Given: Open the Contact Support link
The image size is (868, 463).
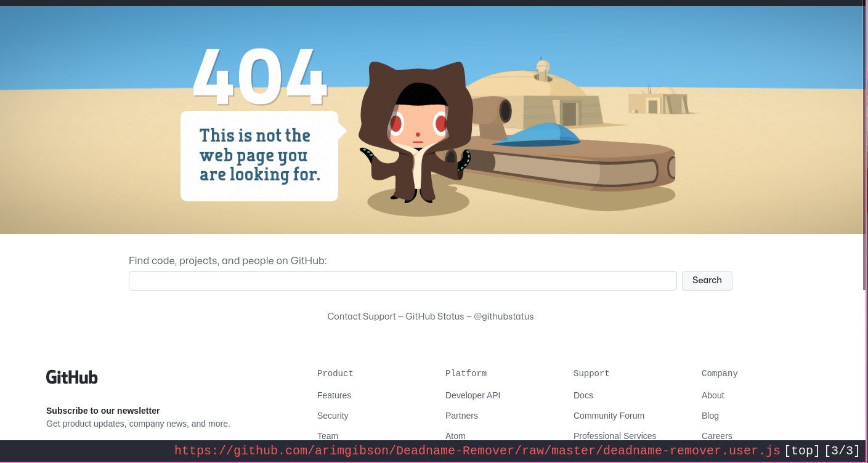Looking at the screenshot, I should (x=362, y=316).
